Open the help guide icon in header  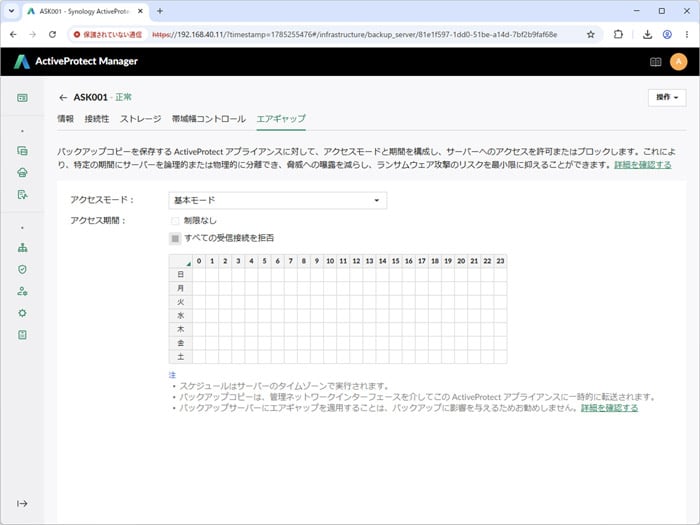point(655,62)
